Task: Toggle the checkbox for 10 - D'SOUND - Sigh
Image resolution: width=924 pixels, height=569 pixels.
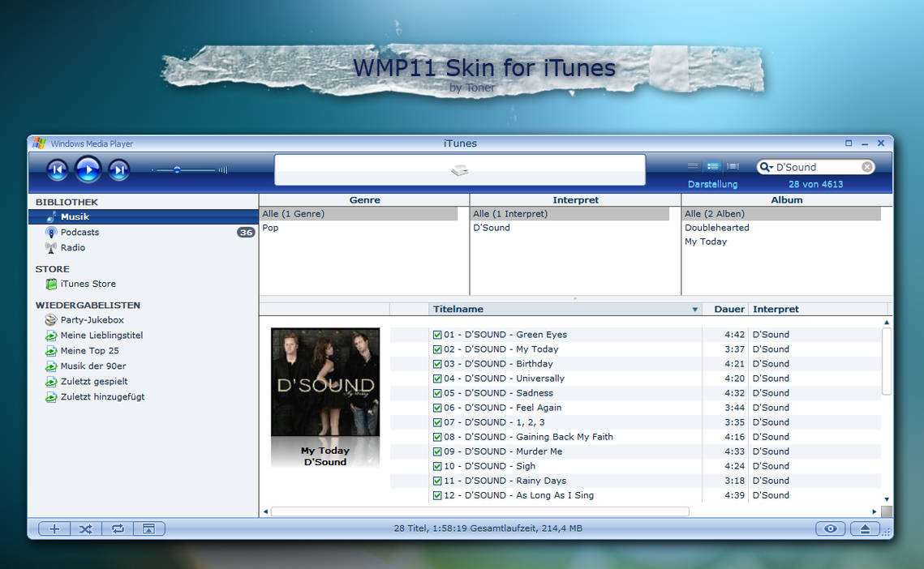Action: pyautogui.click(x=436, y=466)
